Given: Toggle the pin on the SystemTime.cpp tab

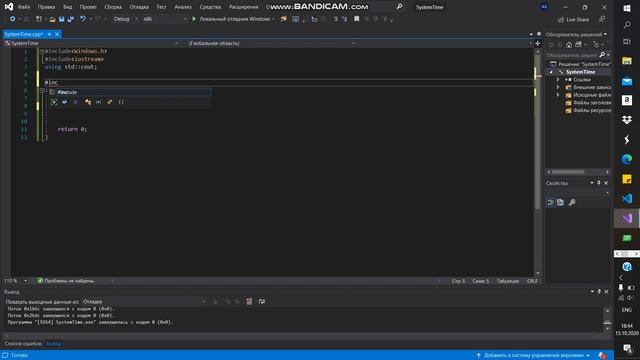Looking at the screenshot, I should click(x=49, y=34).
